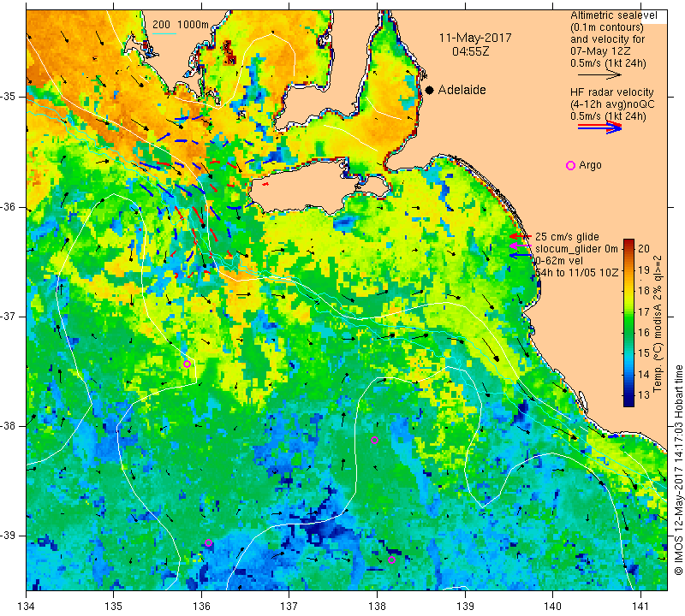
Task: Click the HF radar velocity legend heading
Action: click(611, 92)
